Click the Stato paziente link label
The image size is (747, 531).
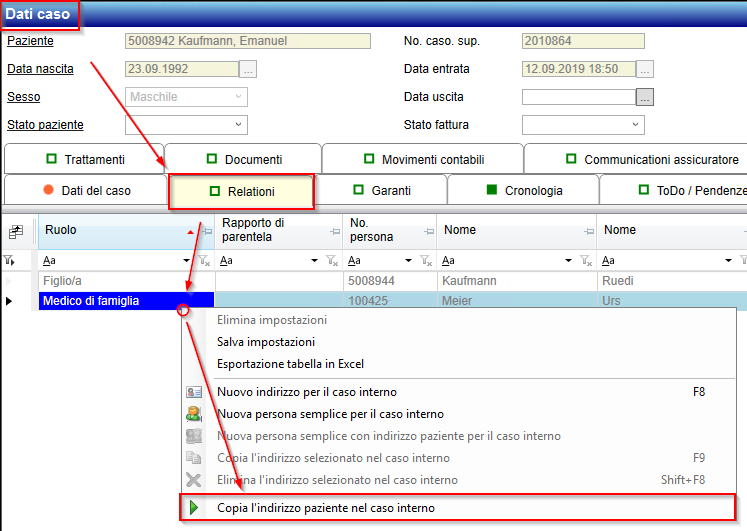coord(45,125)
